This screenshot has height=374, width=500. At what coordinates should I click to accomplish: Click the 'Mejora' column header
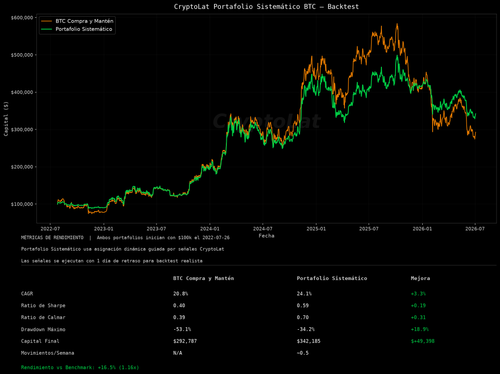click(420, 278)
